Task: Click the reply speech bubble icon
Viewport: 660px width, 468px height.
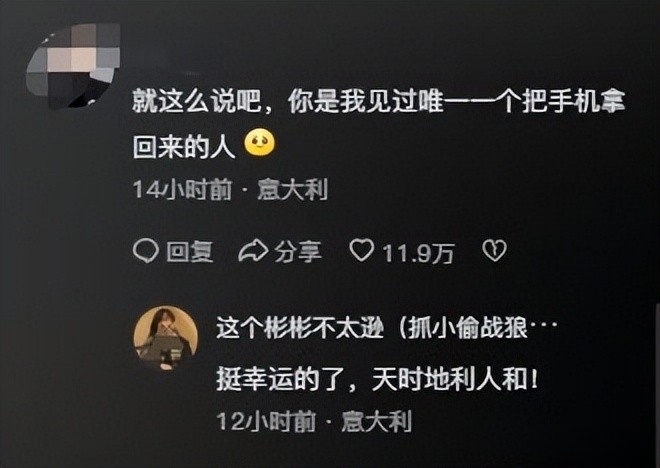Action: 146,251
